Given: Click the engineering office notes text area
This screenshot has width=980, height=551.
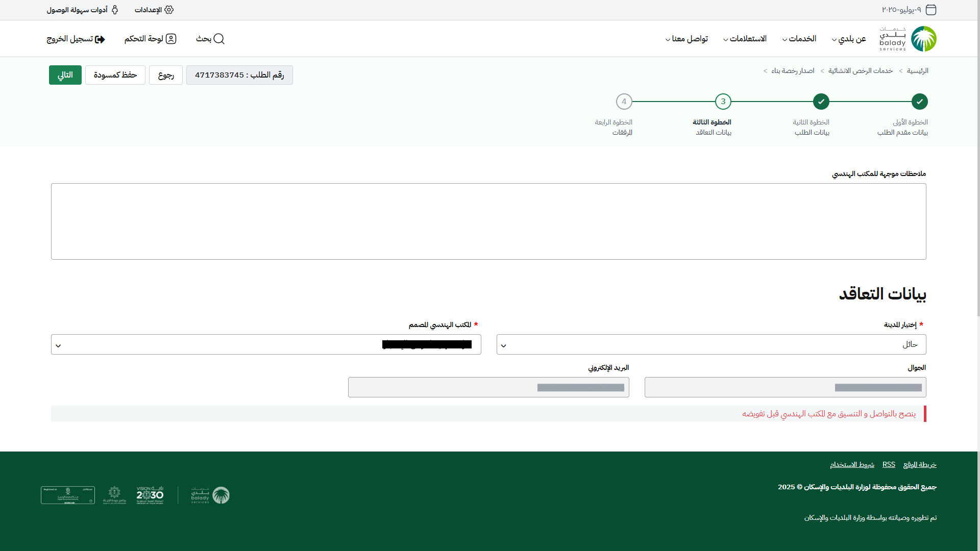Looking at the screenshot, I should tap(488, 221).
